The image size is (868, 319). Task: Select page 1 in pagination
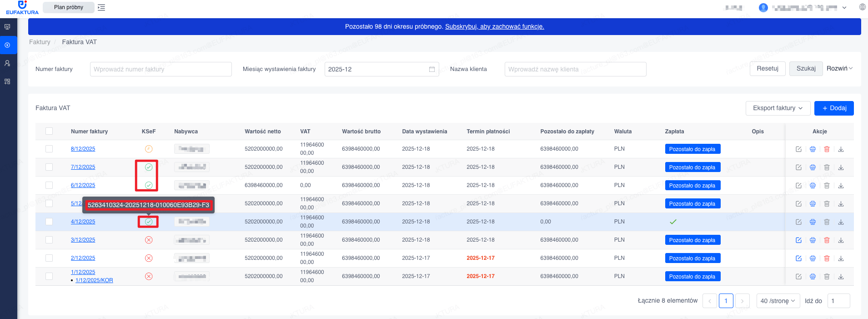pos(726,301)
